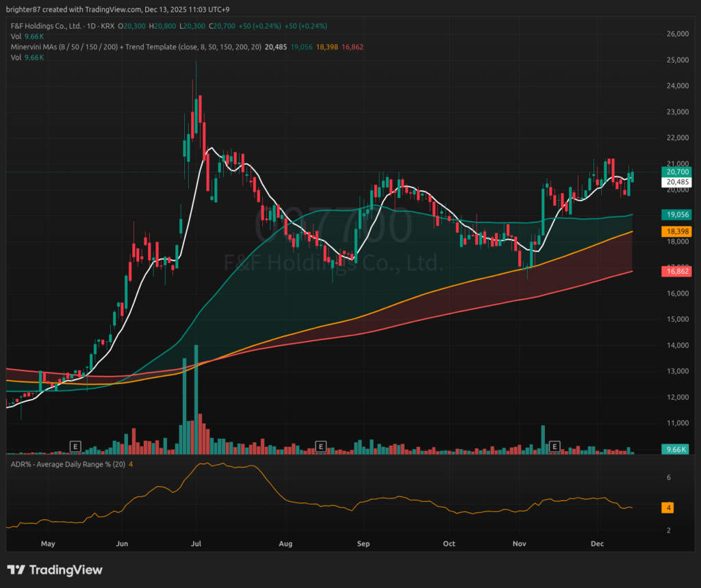
Task: Open the earnings 'E' marker in November
Action: tap(555, 447)
